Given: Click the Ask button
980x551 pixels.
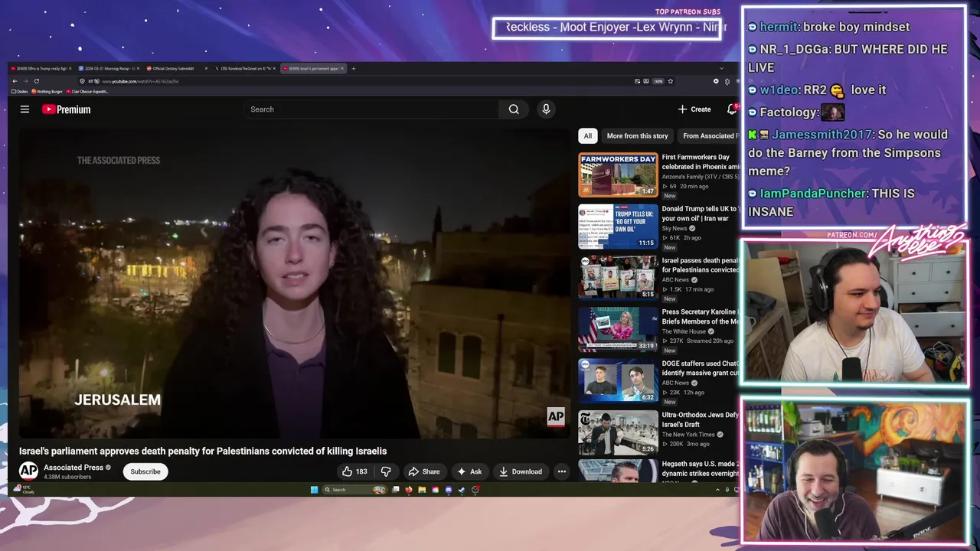Looking at the screenshot, I should (x=469, y=471).
